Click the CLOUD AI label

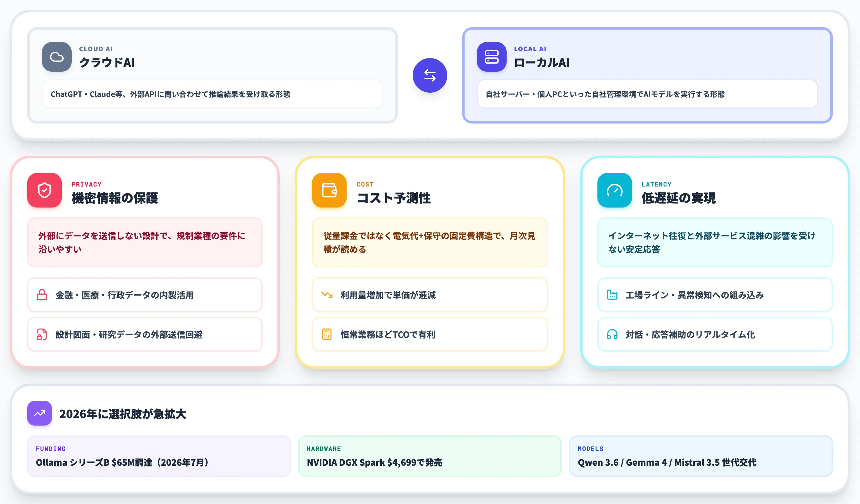(96, 49)
